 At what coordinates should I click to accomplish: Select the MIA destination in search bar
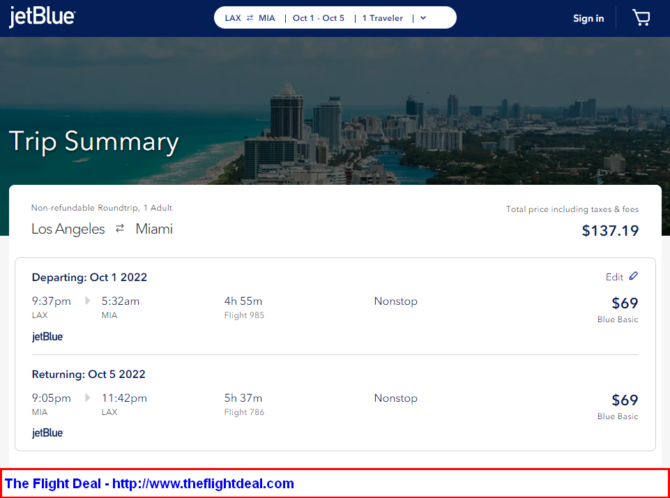(267, 18)
